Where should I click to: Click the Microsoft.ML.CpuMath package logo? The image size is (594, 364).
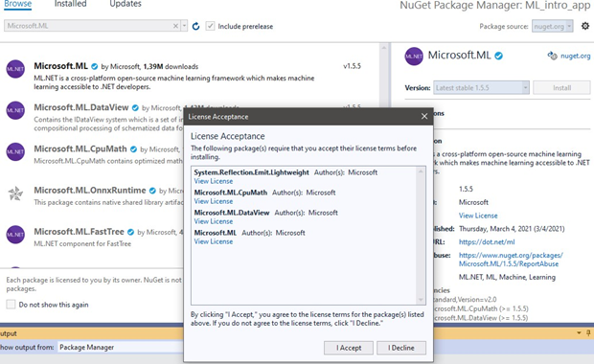15,151
